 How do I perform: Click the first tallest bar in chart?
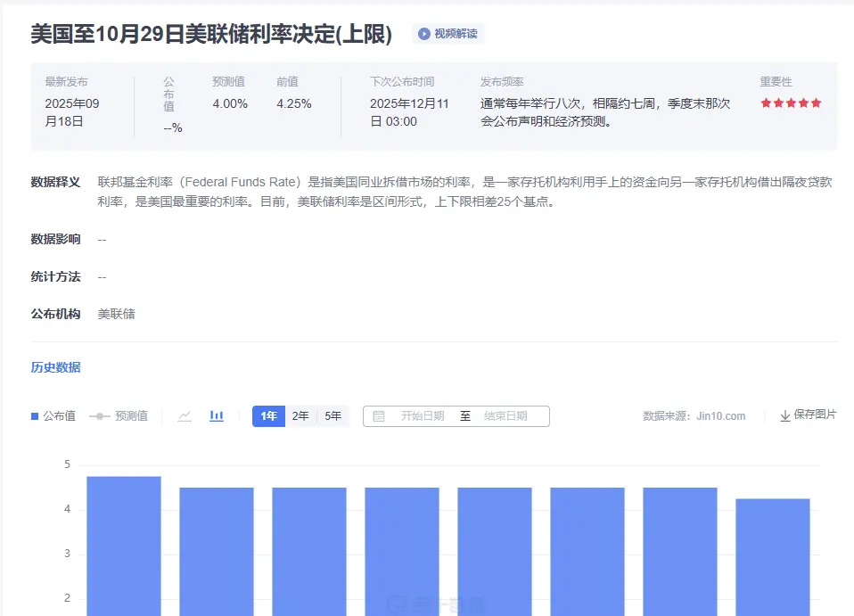click(124, 546)
